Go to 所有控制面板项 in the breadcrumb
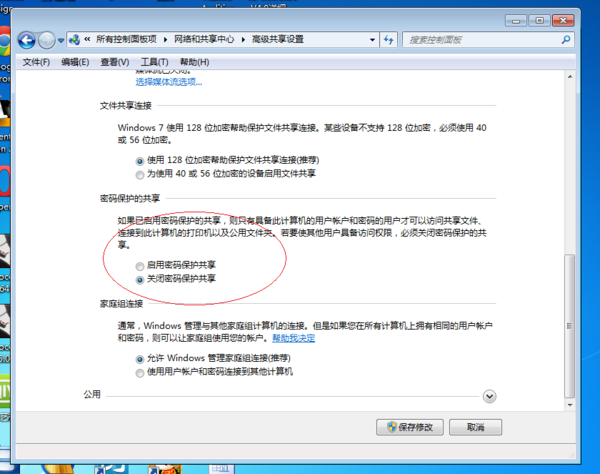Viewport: 600px width, 474px height. (126, 39)
